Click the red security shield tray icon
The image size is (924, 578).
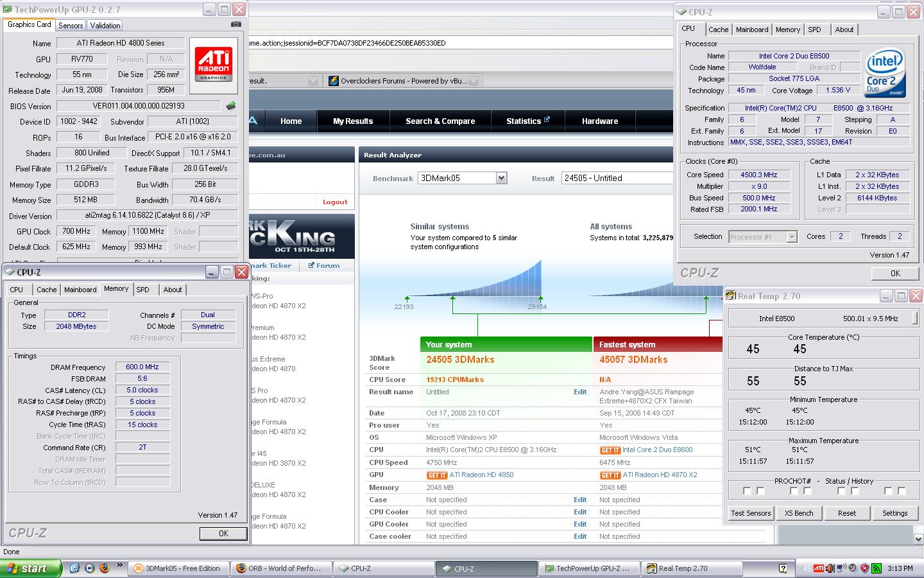pos(864,568)
